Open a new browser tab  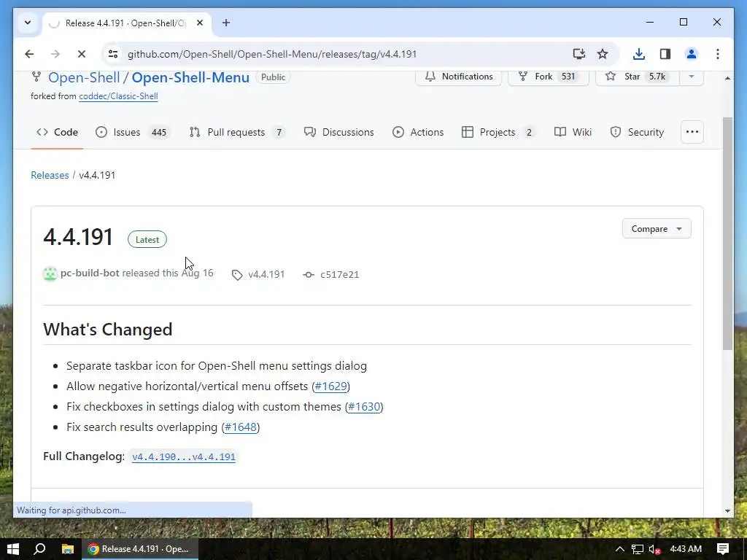click(226, 23)
